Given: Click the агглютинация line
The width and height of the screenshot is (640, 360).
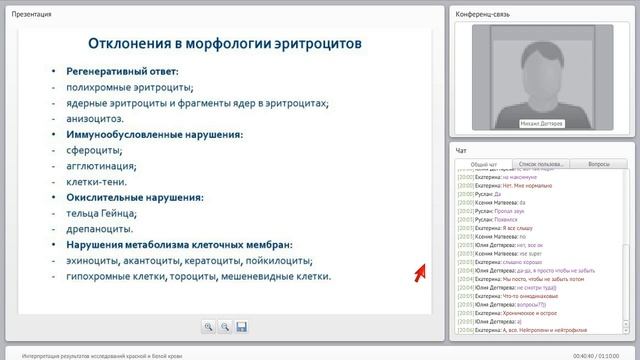Looking at the screenshot, I should (101, 166).
